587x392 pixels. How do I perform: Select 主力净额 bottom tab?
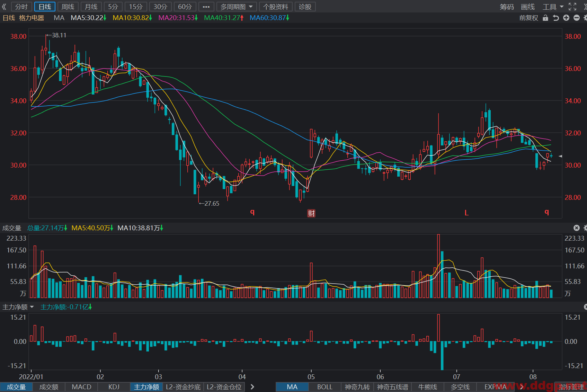[146, 387]
